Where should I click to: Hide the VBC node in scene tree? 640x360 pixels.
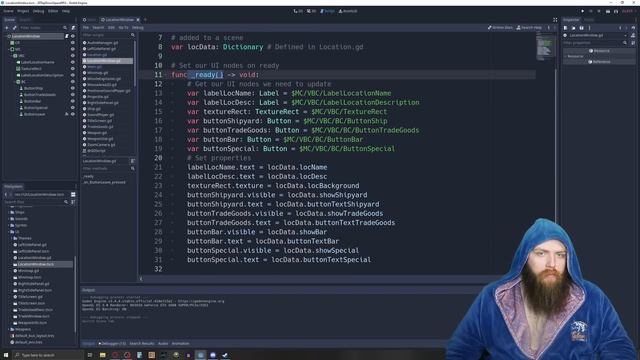(73, 56)
